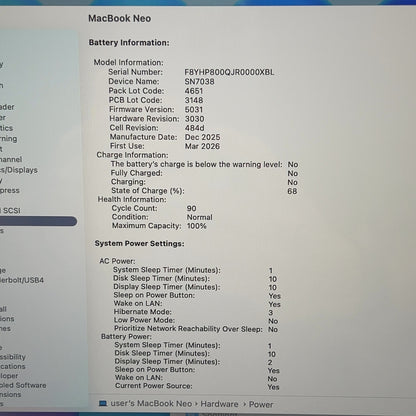
Task: Click the Cycle Count value 90
Action: [x=191, y=208]
